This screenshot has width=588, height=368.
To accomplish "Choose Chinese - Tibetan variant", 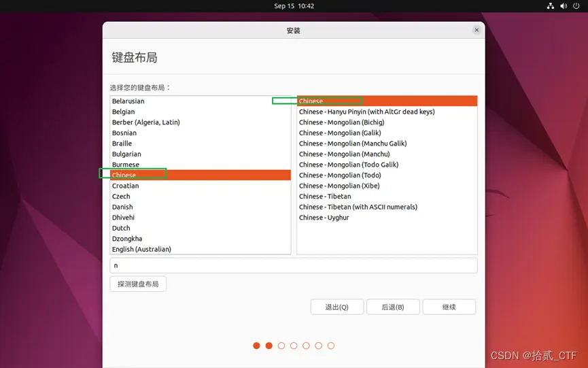I will (x=387, y=196).
